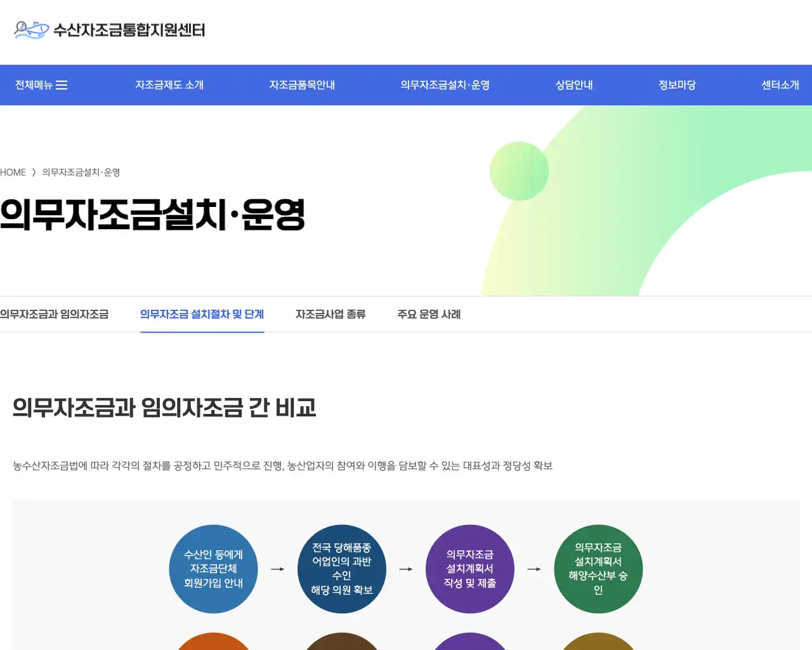The image size is (812, 650).
Task: Open the 자조금품목안내 menu
Action: pyautogui.click(x=302, y=84)
